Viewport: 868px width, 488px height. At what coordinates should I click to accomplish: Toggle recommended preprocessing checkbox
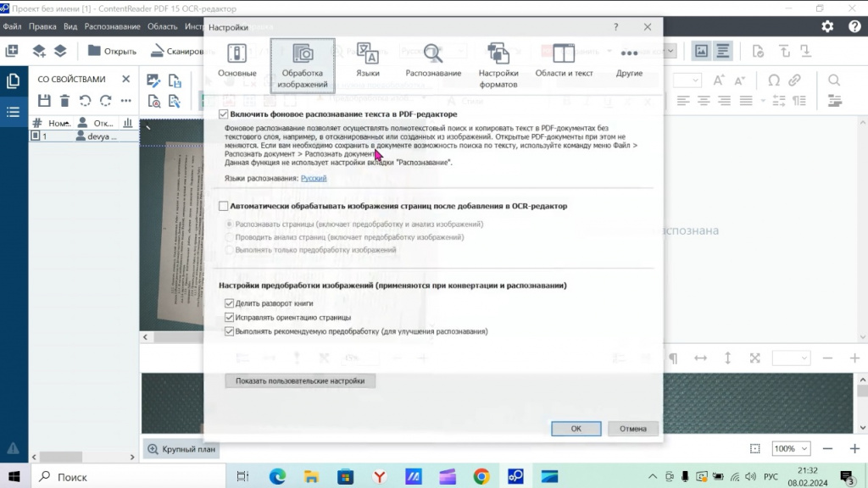pos(229,331)
